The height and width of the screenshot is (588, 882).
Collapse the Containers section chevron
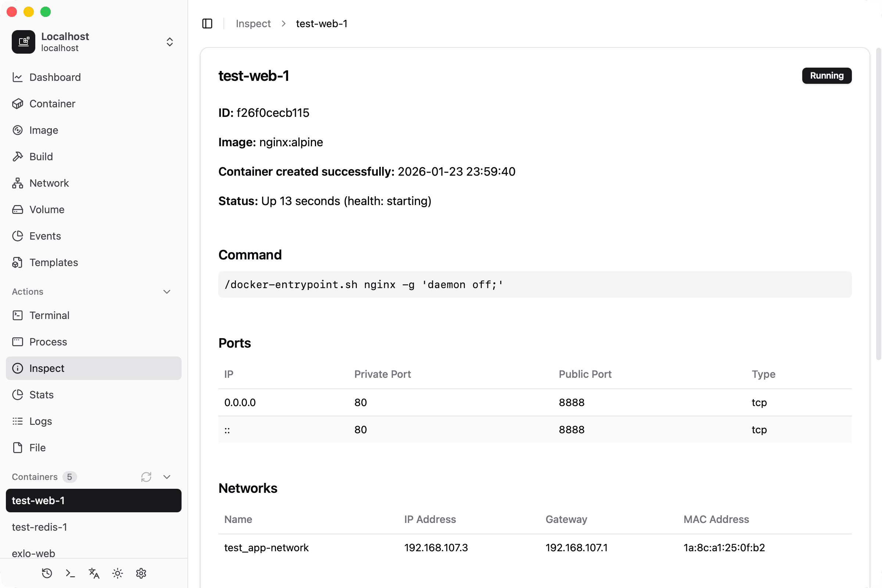click(x=167, y=477)
